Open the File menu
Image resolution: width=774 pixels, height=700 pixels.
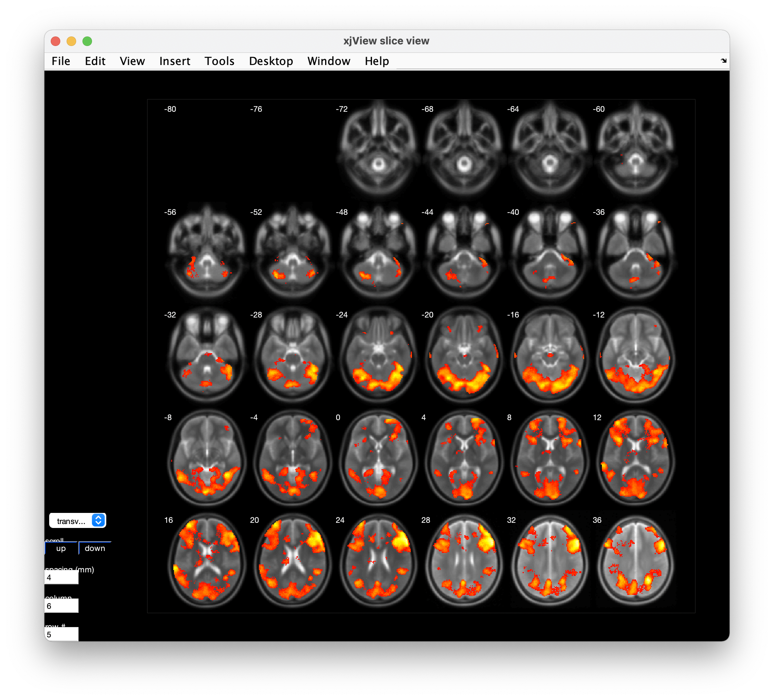(61, 61)
